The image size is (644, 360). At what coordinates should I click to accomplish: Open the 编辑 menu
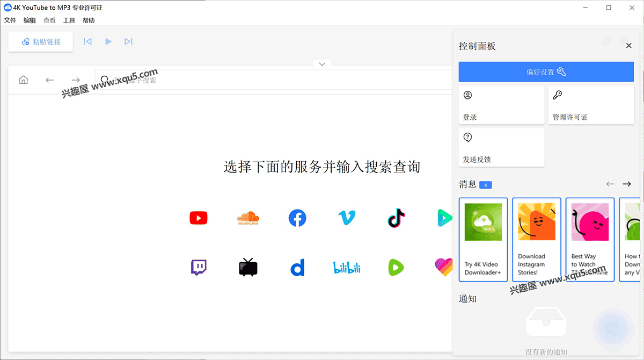click(30, 20)
